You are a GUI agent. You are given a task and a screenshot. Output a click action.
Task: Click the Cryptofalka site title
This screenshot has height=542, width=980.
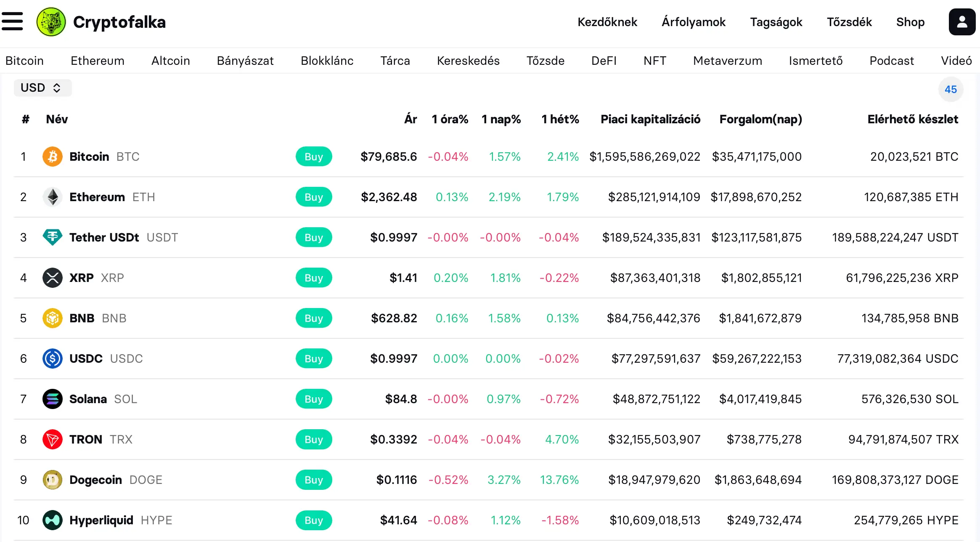point(119,22)
